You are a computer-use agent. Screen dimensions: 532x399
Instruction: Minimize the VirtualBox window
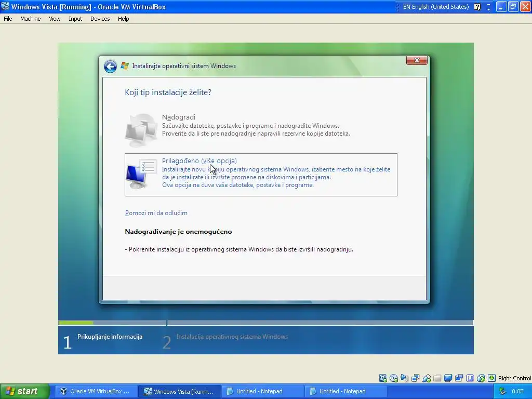501,6
